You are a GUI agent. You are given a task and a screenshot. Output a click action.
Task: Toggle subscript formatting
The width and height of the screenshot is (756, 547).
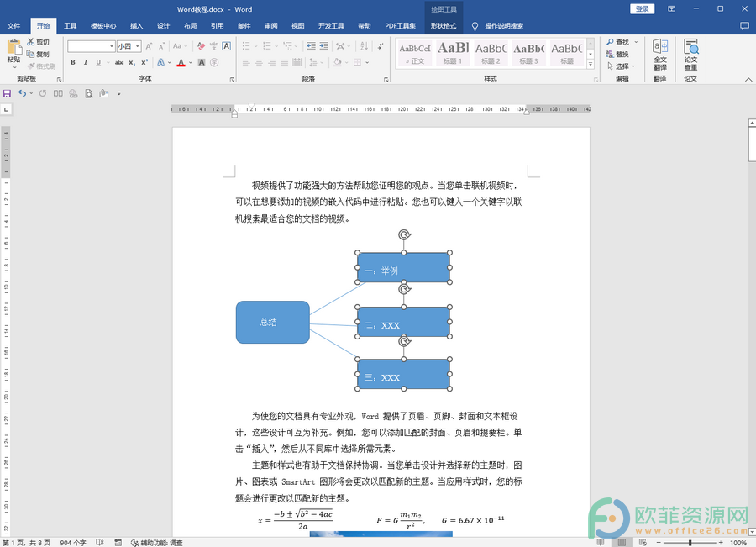[132, 62]
